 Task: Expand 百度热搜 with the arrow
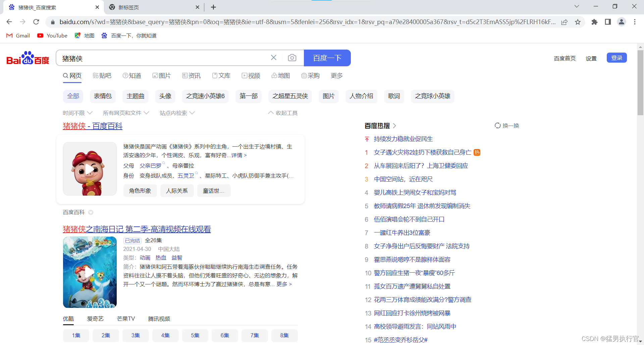[394, 126]
